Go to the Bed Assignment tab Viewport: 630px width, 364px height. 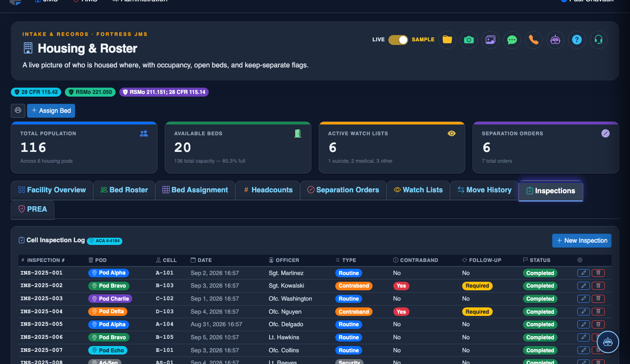pyautogui.click(x=195, y=190)
